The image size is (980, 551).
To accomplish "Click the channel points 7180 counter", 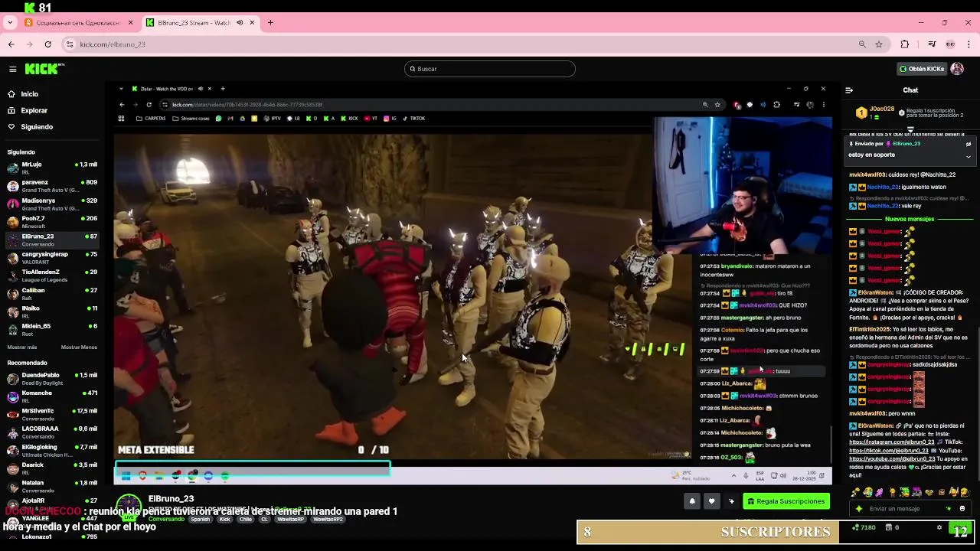I will coord(864,527).
